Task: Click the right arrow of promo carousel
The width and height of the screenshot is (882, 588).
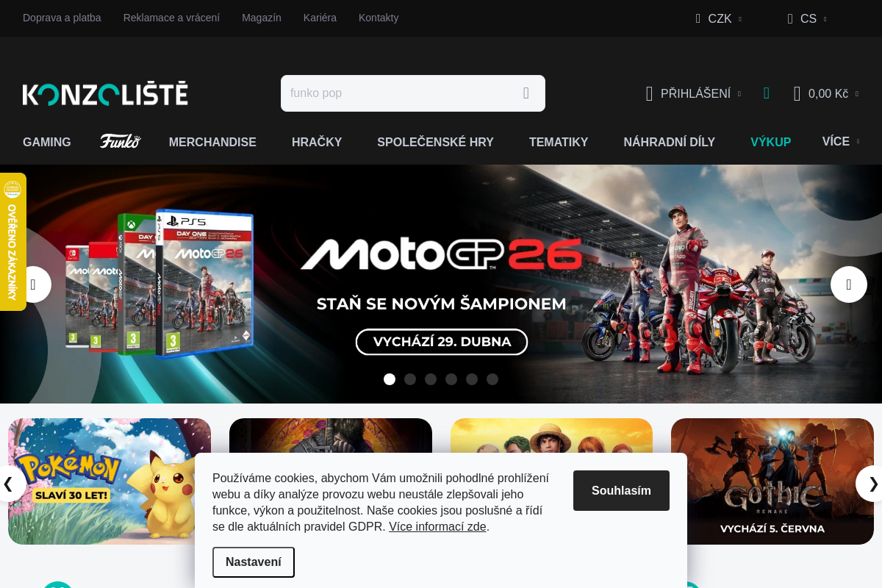Action: (872, 484)
